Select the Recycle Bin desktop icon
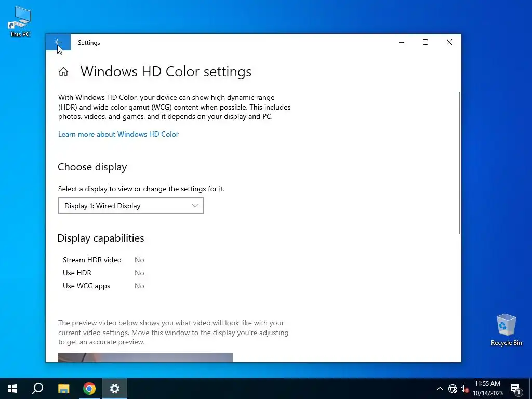Viewport: 532px width, 399px height. click(506, 330)
